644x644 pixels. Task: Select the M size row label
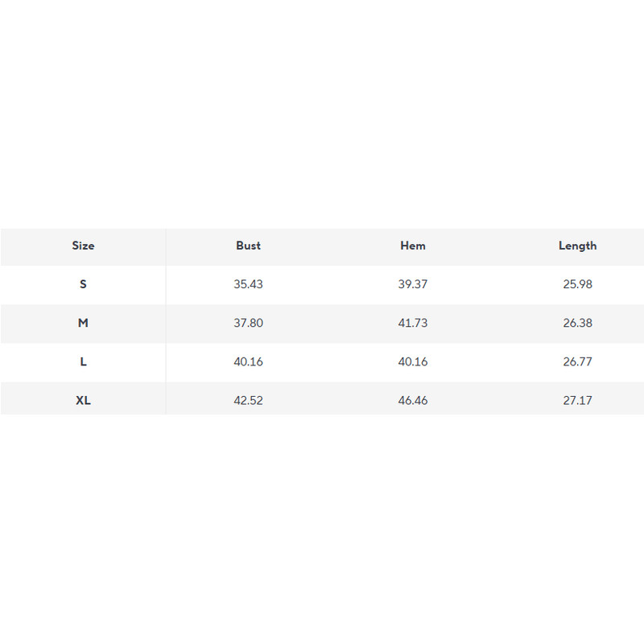point(83,323)
